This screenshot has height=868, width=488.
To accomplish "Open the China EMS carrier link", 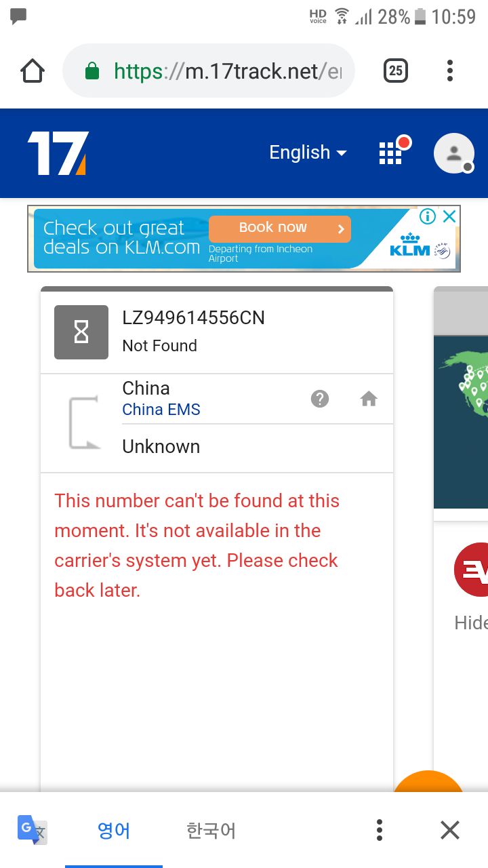I will click(161, 410).
